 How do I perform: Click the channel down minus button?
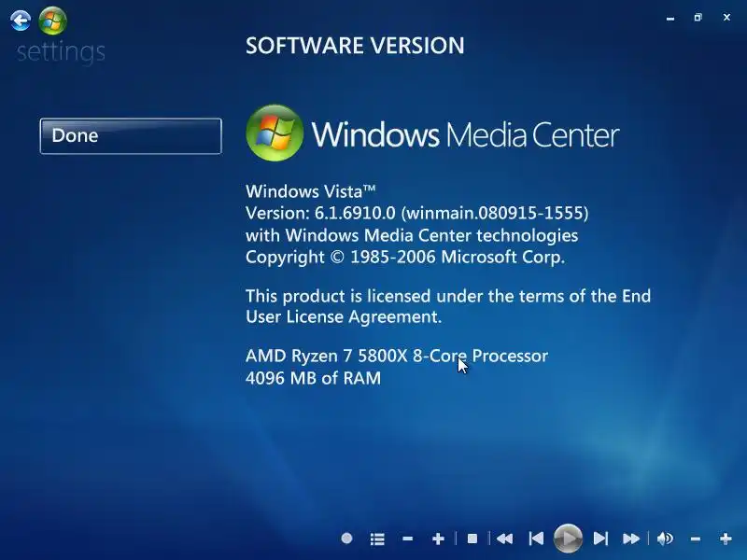pos(407,539)
